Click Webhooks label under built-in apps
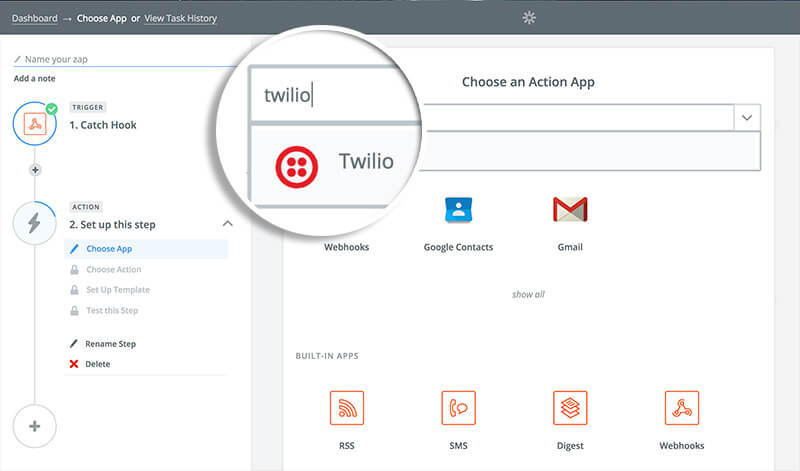This screenshot has width=800, height=471. point(682,445)
